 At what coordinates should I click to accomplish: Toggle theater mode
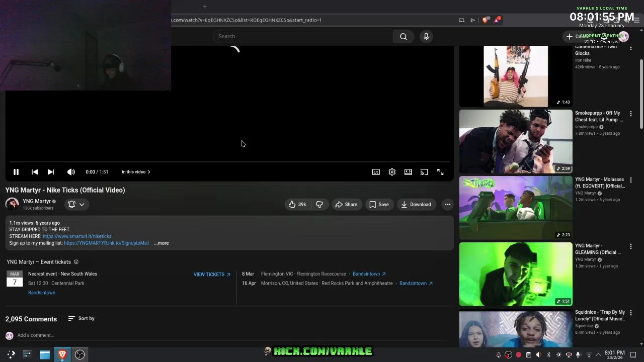point(408,172)
